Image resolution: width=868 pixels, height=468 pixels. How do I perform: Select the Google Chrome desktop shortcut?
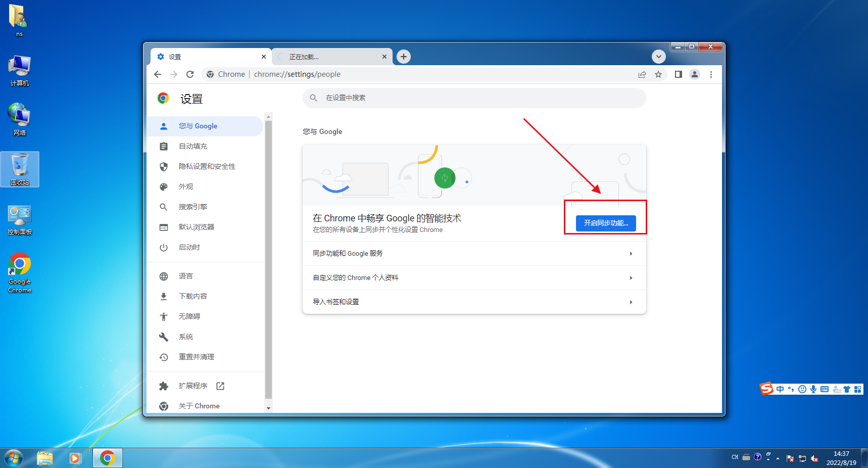click(20, 273)
